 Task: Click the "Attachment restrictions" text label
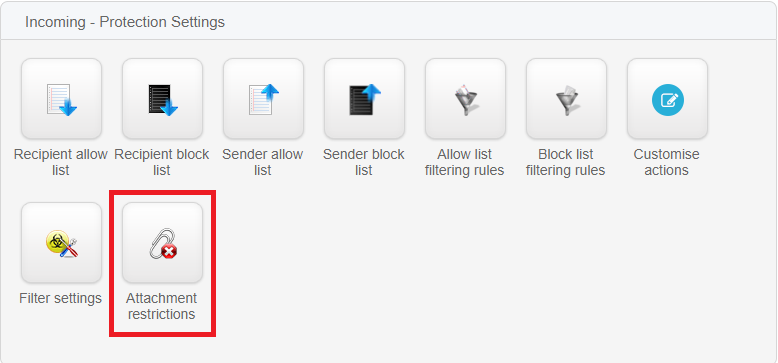161,306
